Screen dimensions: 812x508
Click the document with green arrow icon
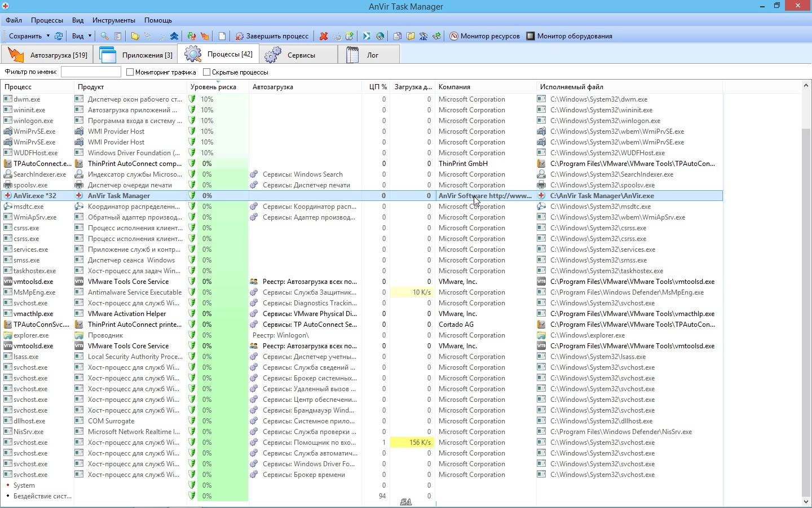point(350,36)
